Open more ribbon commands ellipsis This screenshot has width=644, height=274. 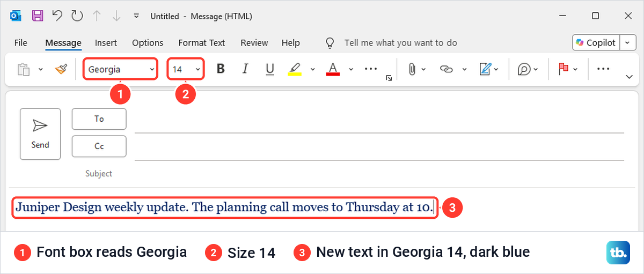(x=604, y=69)
